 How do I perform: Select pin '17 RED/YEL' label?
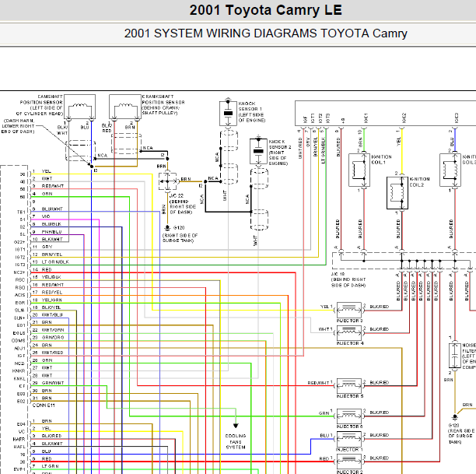pyautogui.click(x=47, y=293)
